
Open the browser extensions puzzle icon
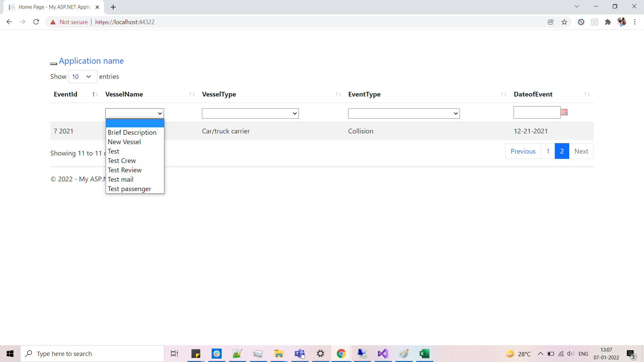coord(608,22)
